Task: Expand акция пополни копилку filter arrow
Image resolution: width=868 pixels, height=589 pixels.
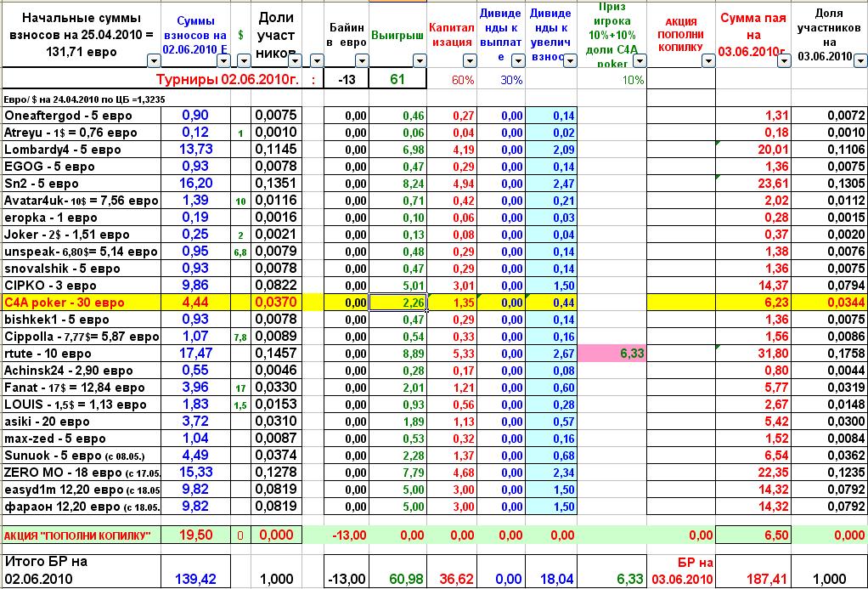Action: point(710,60)
